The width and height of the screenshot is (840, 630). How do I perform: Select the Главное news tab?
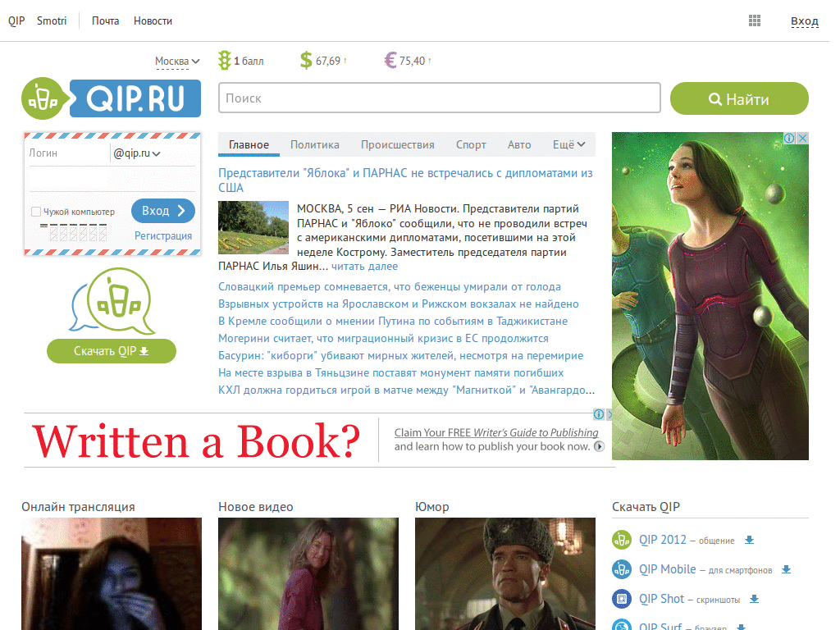click(x=249, y=144)
